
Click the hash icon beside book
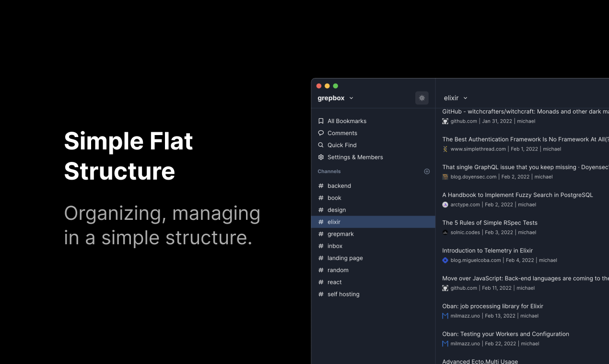click(x=321, y=198)
